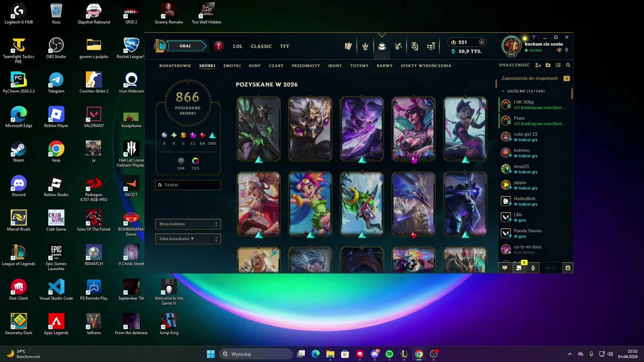Filter skins by Legendary rarity gem (64)
Viewport: 644px width, 362px height.
click(x=202, y=135)
